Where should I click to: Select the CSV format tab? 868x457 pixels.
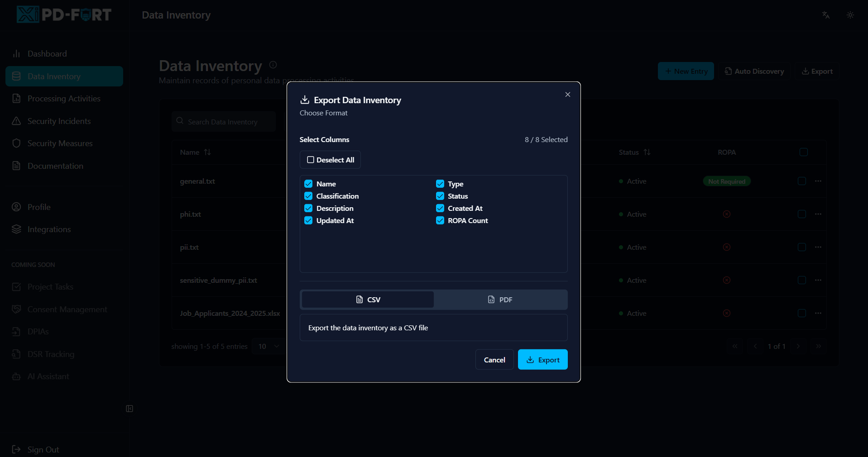[x=368, y=300]
